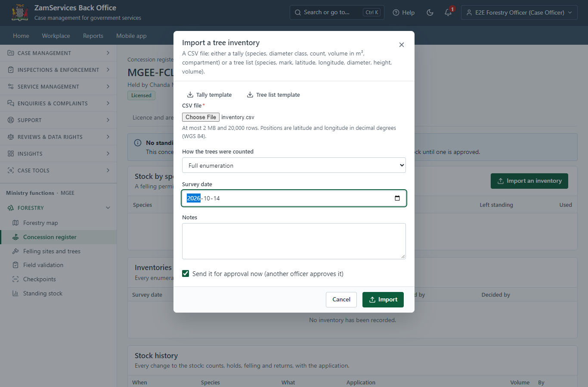Toggle dark mode moon icon
The width and height of the screenshot is (588, 387).
(430, 12)
